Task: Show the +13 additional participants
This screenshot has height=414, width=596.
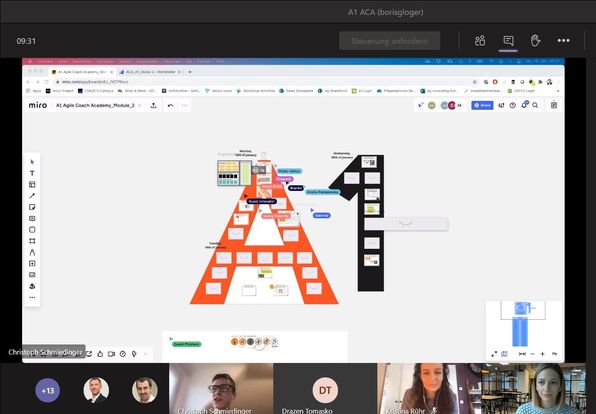Action: (x=48, y=390)
